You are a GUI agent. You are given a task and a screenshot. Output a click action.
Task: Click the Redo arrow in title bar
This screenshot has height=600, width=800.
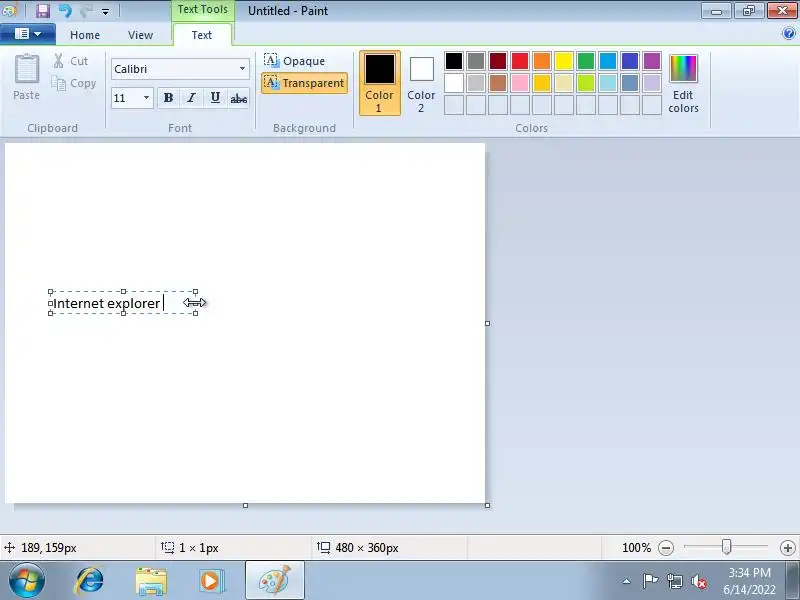coord(87,11)
